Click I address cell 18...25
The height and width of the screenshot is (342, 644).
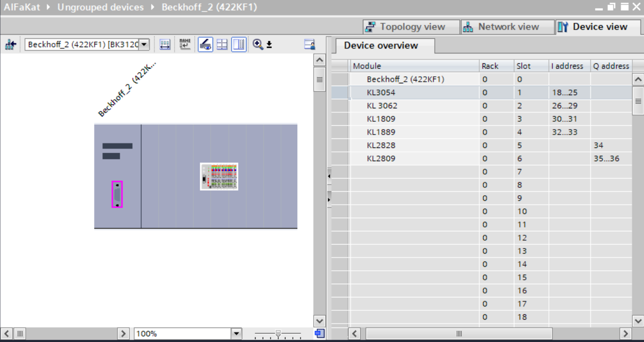click(x=569, y=92)
